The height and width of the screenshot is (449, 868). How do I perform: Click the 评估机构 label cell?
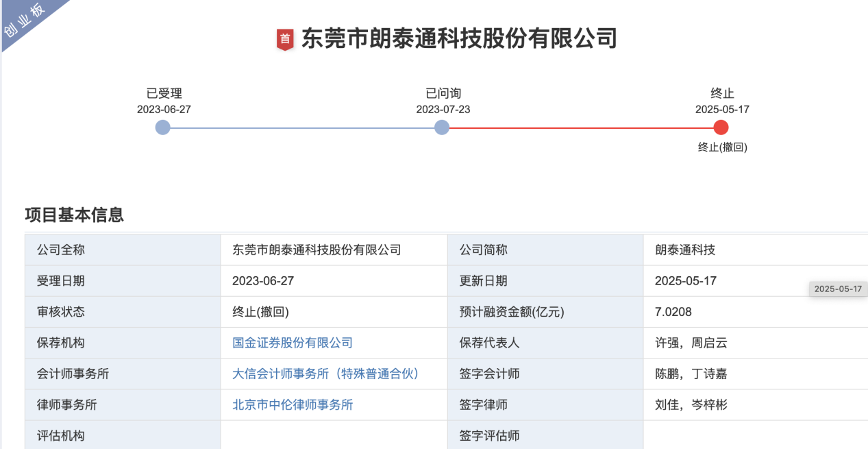[x=123, y=435]
